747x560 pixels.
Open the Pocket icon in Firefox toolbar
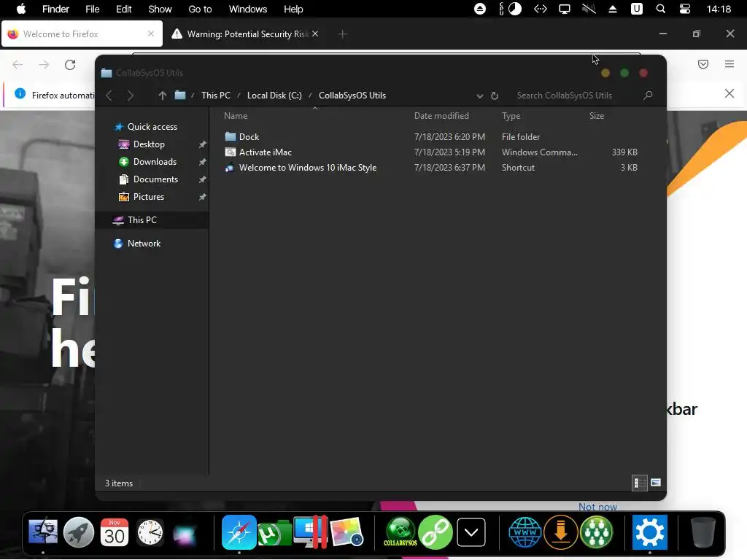(703, 64)
